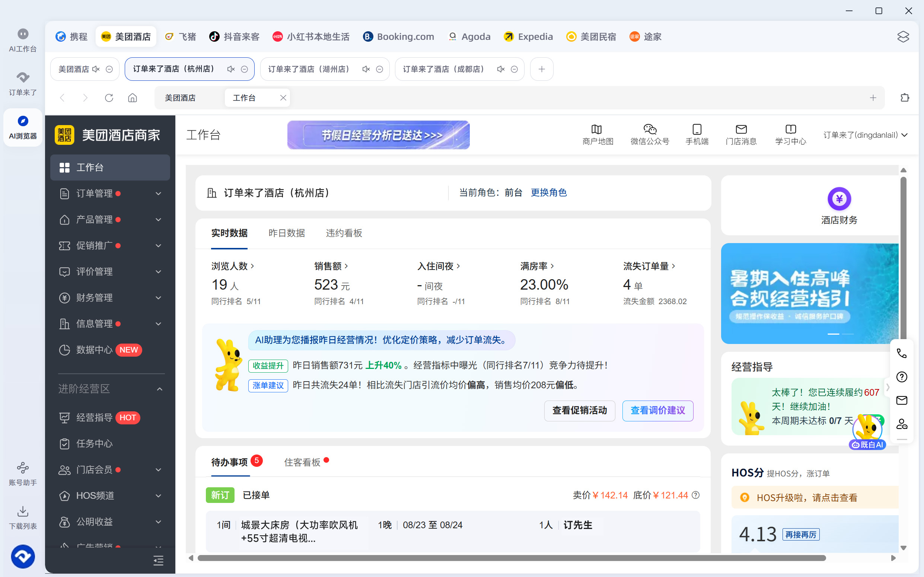Switch to the Booking.com platform tab

[398, 36]
